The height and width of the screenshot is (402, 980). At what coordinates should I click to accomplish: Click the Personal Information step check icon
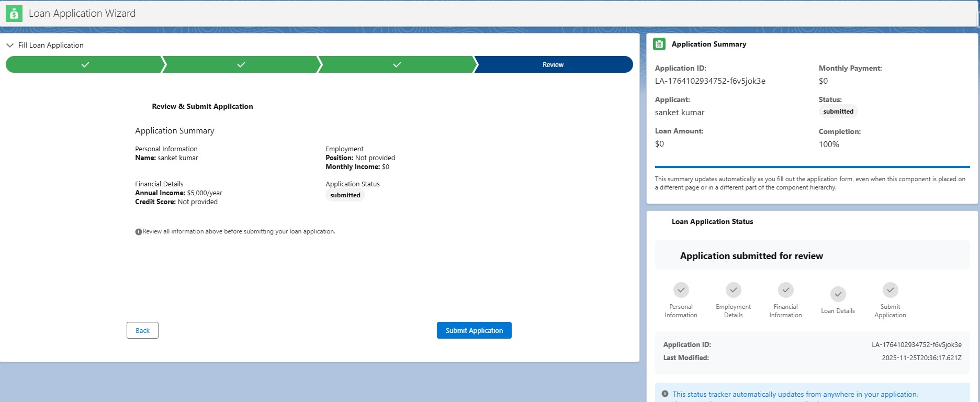point(681,290)
